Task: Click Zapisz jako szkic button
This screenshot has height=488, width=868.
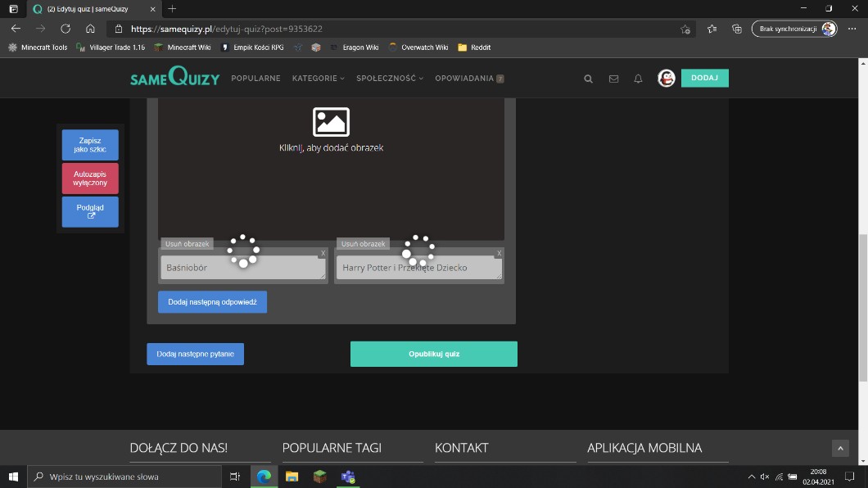Action: tap(90, 145)
